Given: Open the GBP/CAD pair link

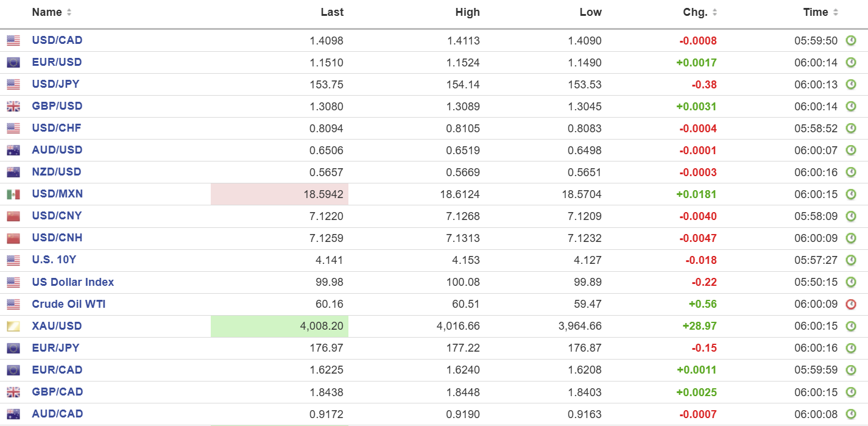Looking at the screenshot, I should [x=57, y=392].
